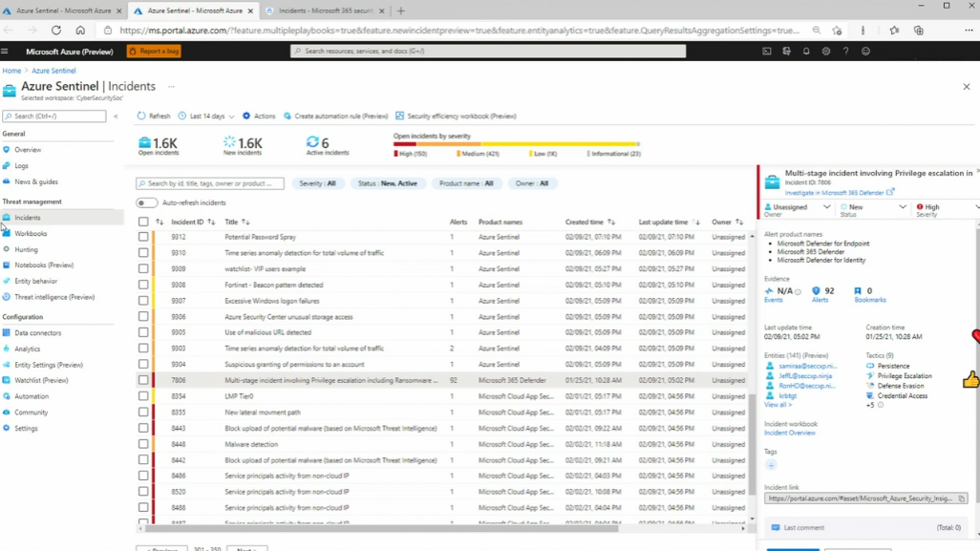The image size is (980, 551).
Task: Click the Alerts shield icon showing 92
Action: coord(816,290)
